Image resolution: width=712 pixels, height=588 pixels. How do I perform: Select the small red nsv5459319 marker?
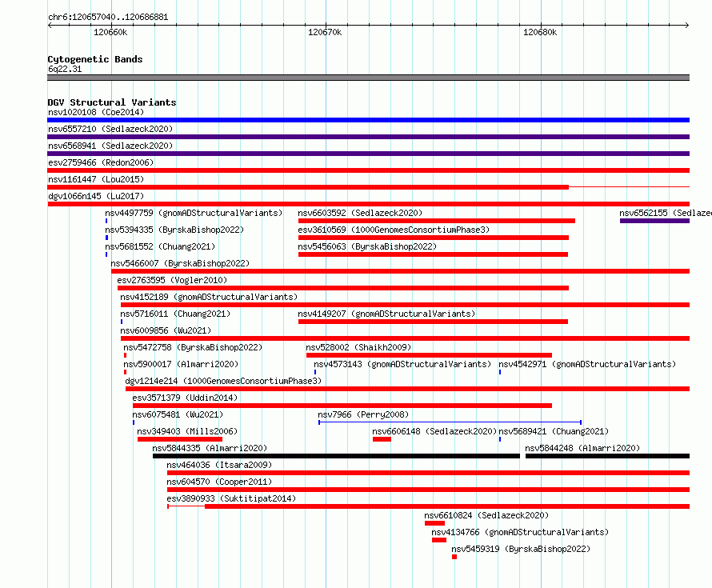454,557
